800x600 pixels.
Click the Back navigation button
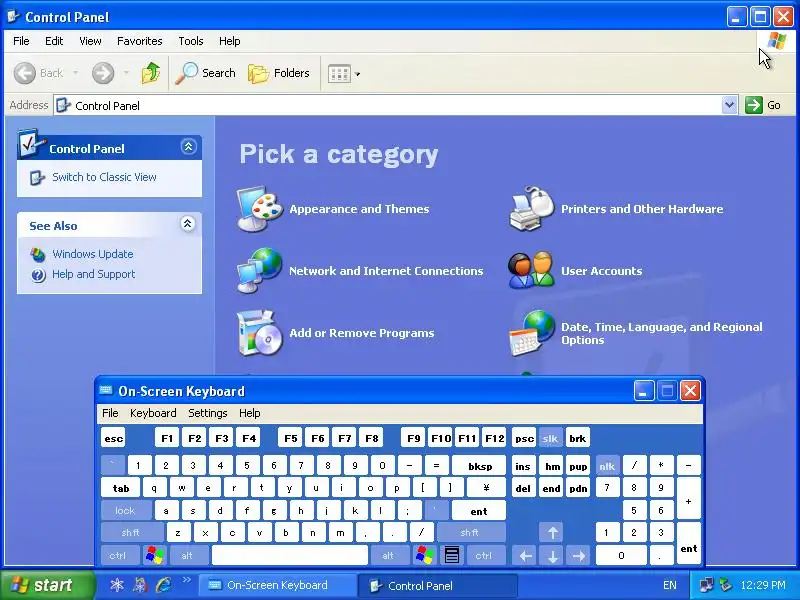[38, 73]
